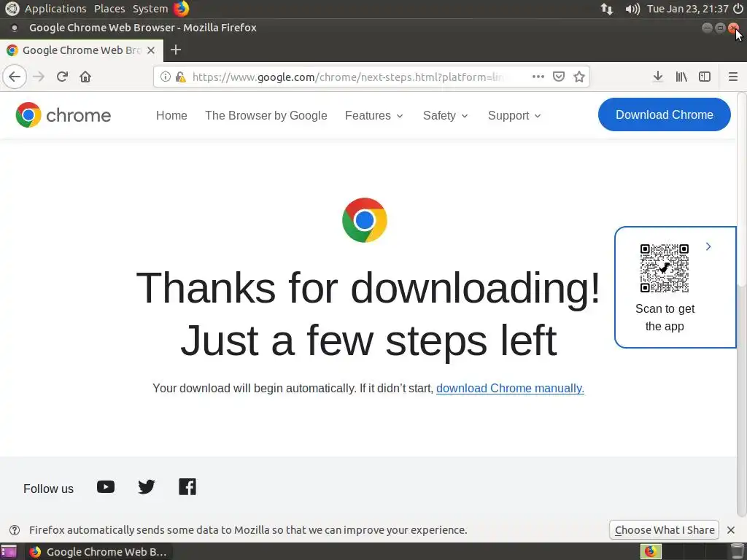
Task: Click the Chrome logo in header
Action: pos(63,114)
